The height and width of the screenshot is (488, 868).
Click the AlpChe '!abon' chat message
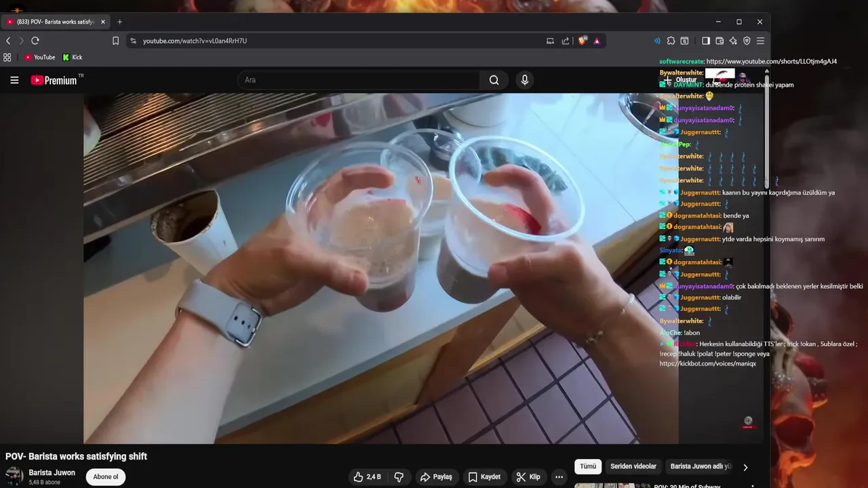[692, 333]
